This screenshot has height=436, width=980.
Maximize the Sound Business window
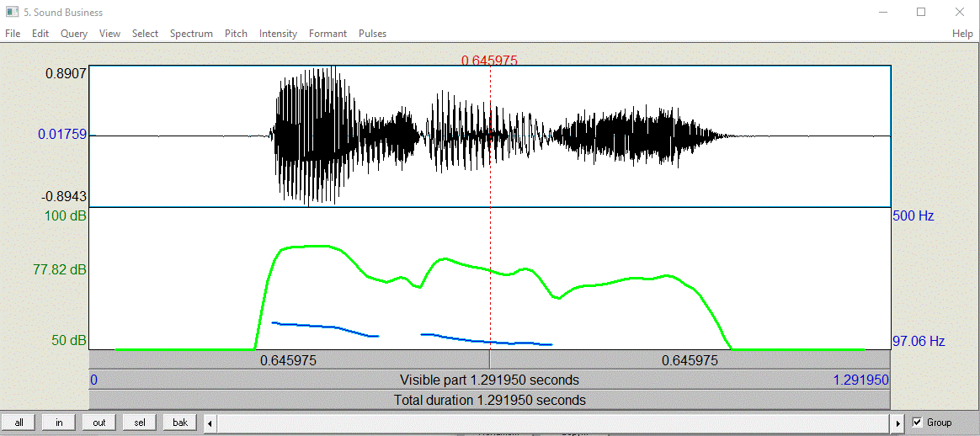pyautogui.click(x=920, y=12)
